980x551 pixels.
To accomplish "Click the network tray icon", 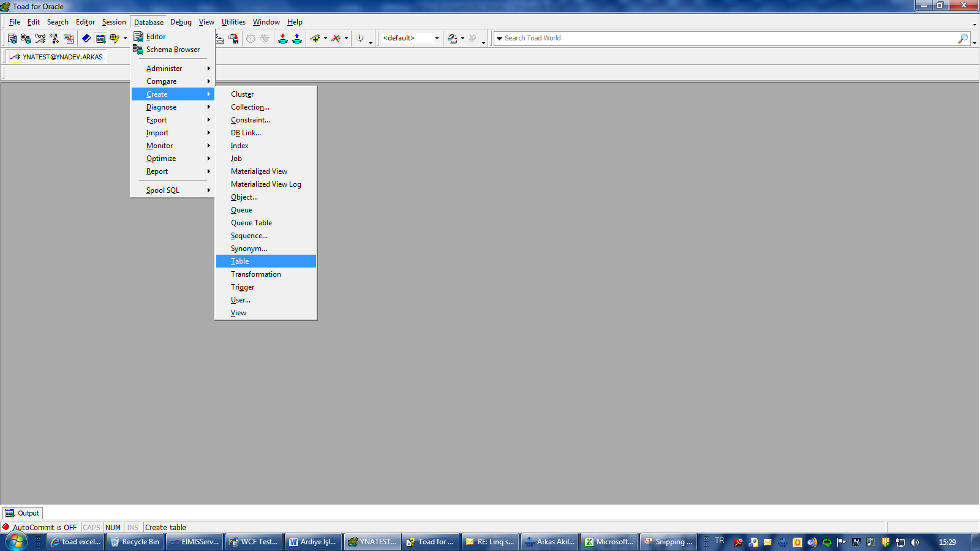I will [900, 542].
